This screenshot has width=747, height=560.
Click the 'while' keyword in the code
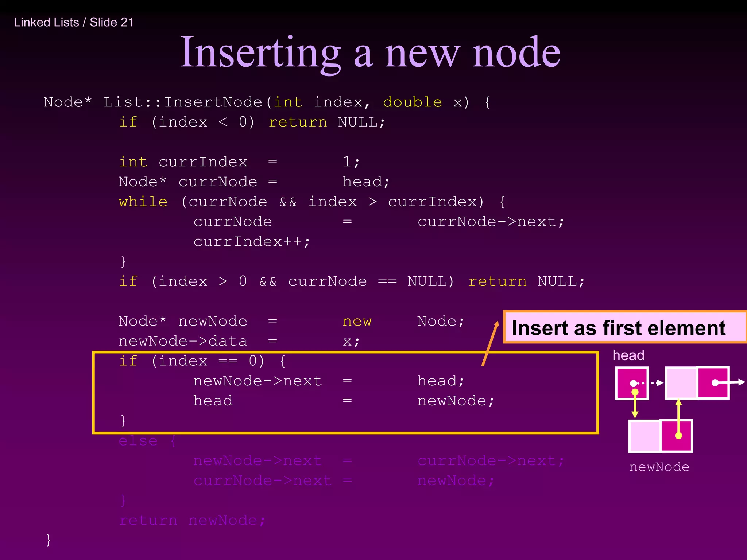click(143, 202)
